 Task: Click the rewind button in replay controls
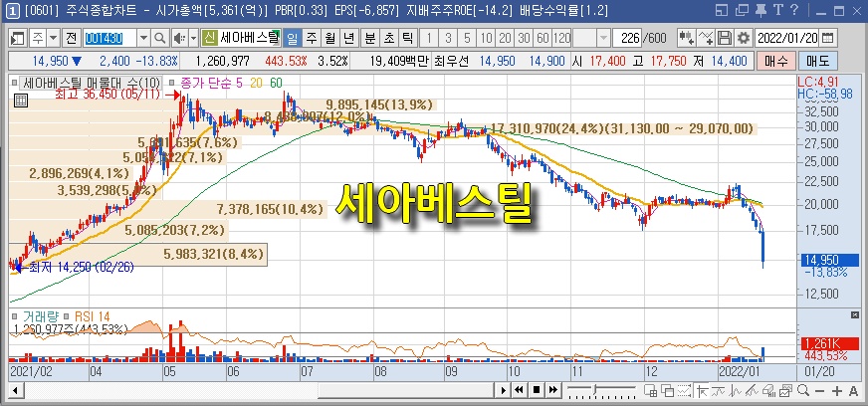point(520,390)
